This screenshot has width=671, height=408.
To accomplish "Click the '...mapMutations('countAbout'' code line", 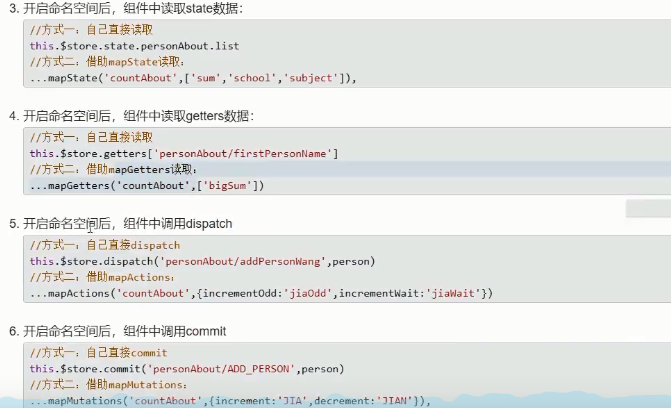I will 230,401.
